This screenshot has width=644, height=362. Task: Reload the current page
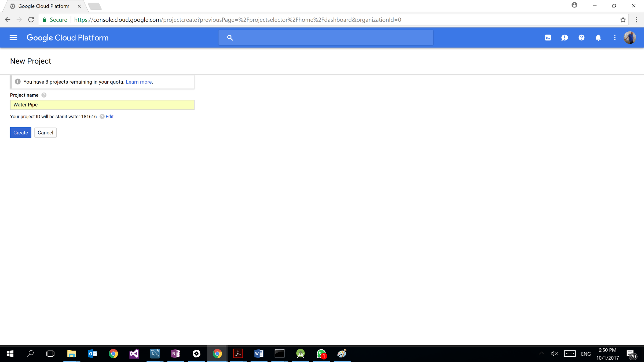pyautogui.click(x=31, y=20)
